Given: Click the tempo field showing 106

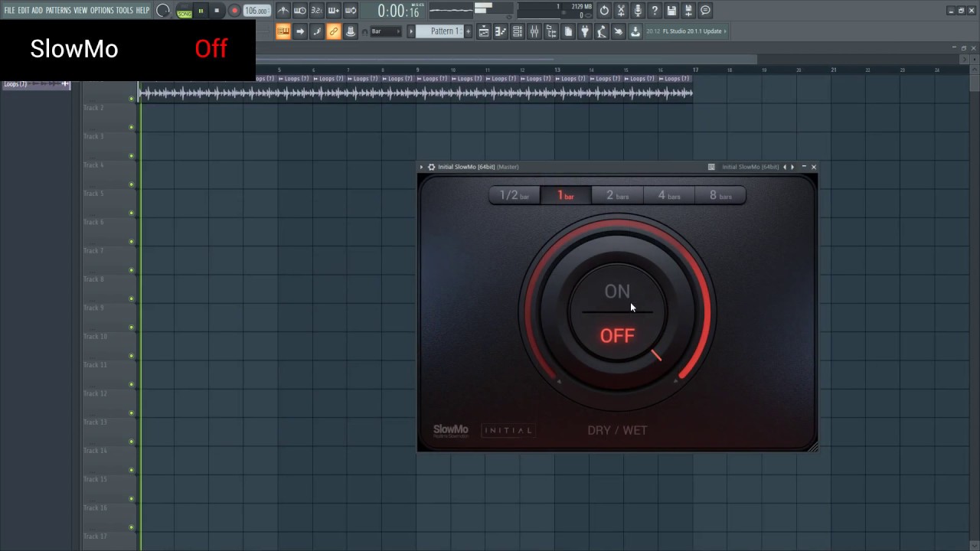Looking at the screenshot, I should coord(256,11).
